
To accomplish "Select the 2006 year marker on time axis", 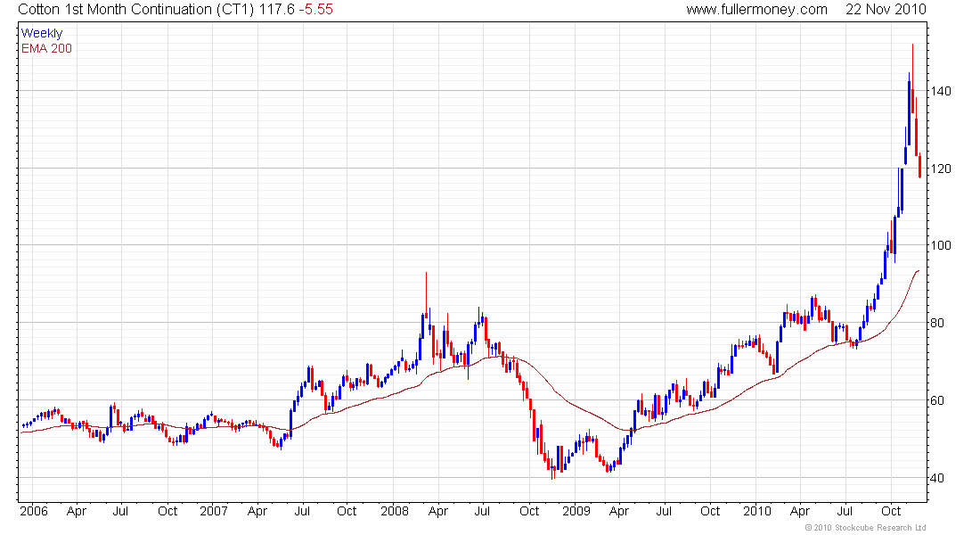I will [x=34, y=512].
